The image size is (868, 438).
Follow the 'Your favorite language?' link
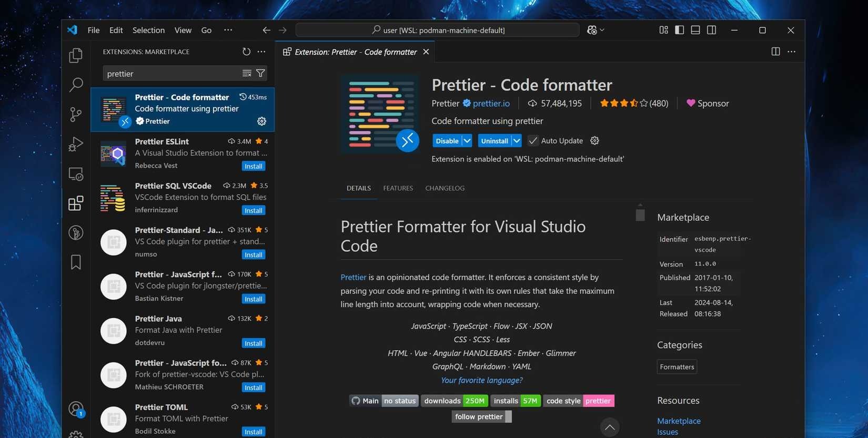tap(482, 380)
